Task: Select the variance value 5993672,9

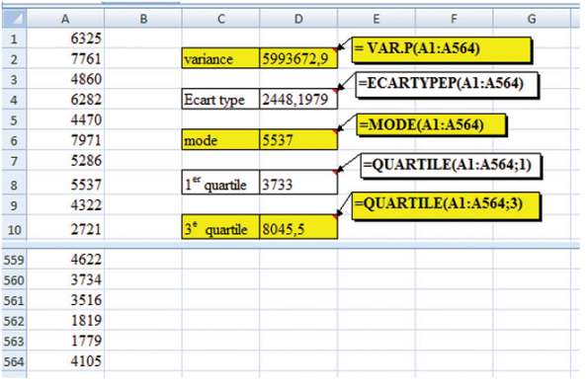Action: (x=298, y=58)
